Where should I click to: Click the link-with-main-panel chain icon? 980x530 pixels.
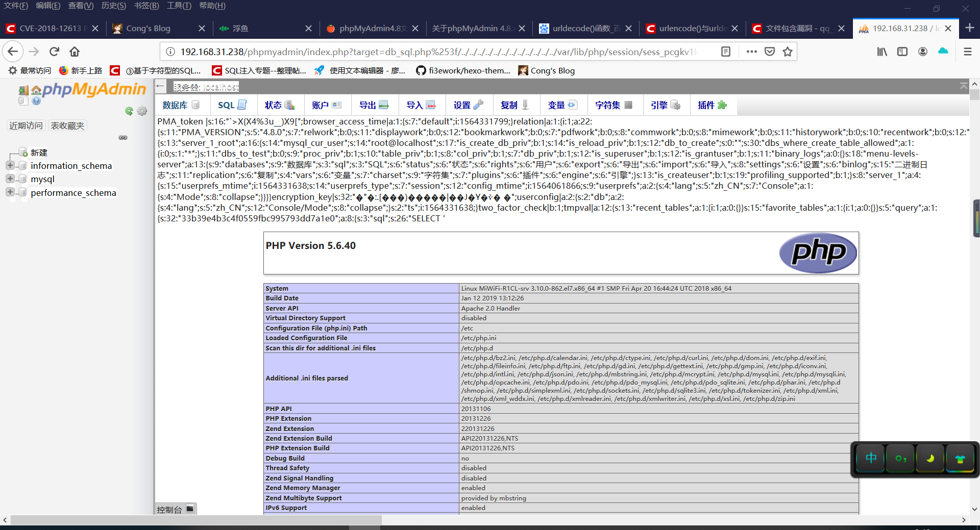point(123,138)
